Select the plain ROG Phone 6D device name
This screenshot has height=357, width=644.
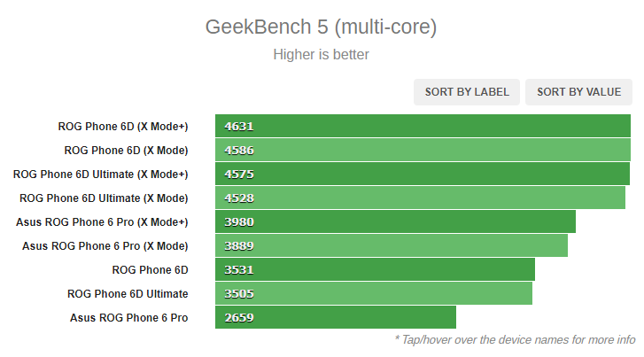coord(150,270)
